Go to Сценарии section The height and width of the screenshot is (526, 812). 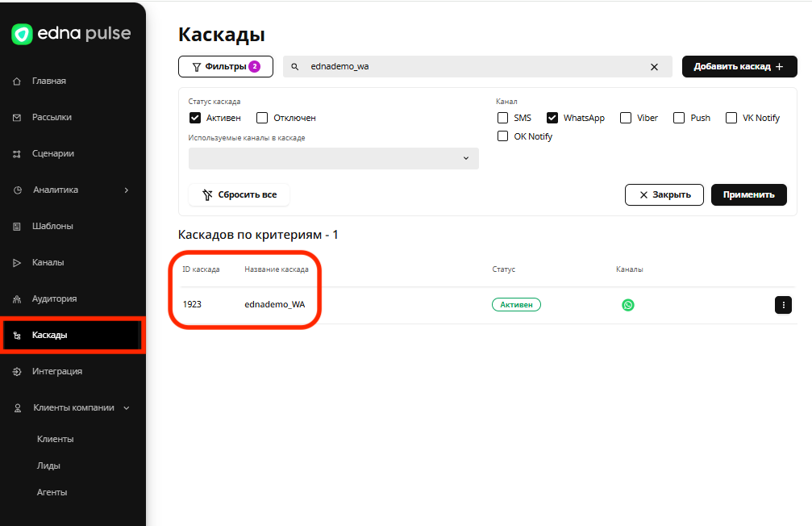click(53, 153)
